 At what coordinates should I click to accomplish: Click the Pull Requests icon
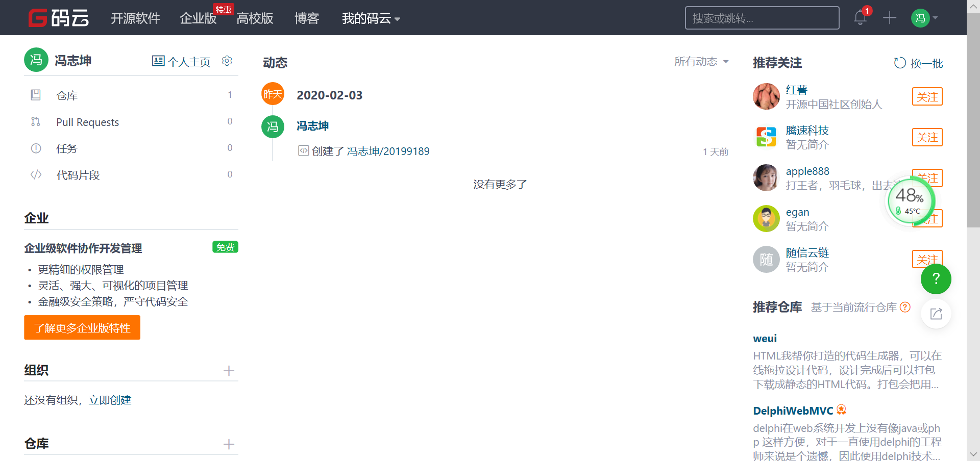(x=36, y=121)
